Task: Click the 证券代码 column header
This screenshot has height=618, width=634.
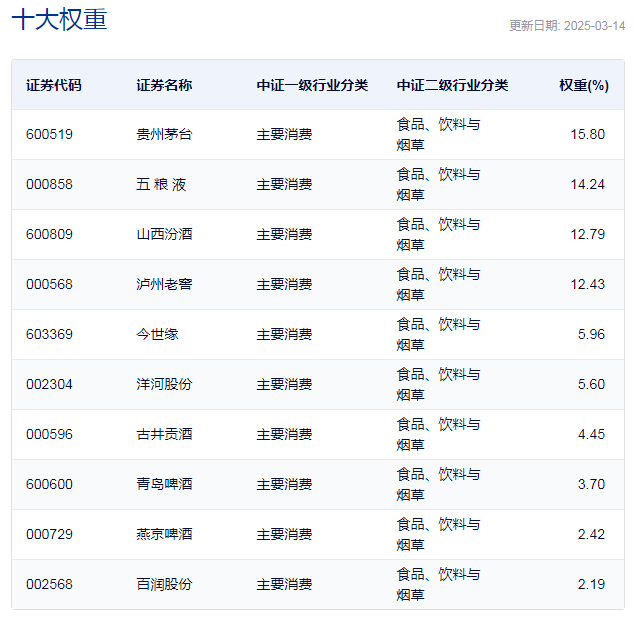Action: (x=54, y=85)
